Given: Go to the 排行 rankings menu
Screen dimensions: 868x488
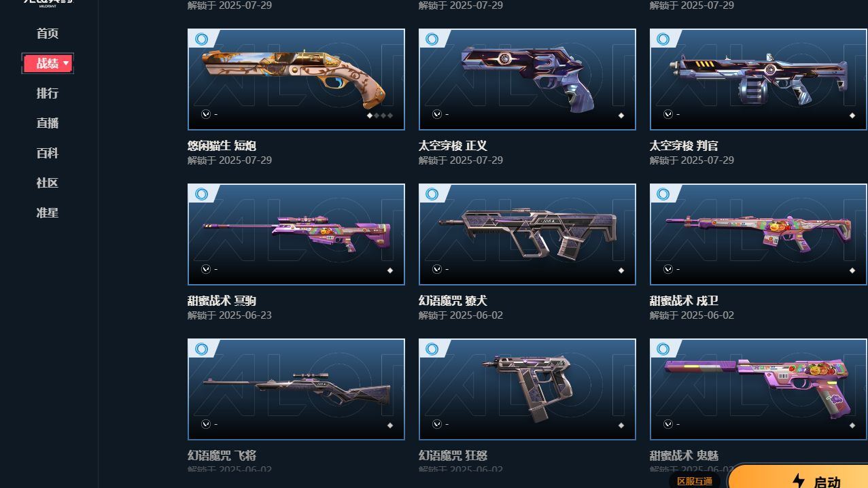Looking at the screenshot, I should 48,93.
